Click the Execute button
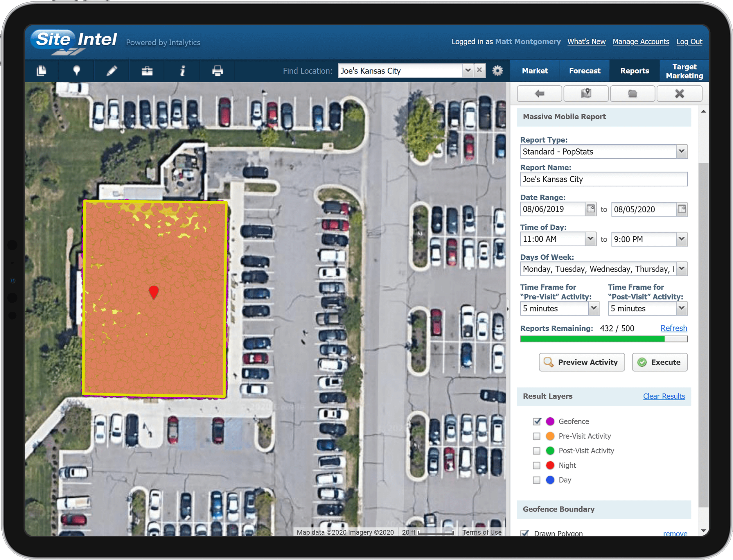Image resolution: width=733 pixels, height=560 pixels. [x=660, y=362]
